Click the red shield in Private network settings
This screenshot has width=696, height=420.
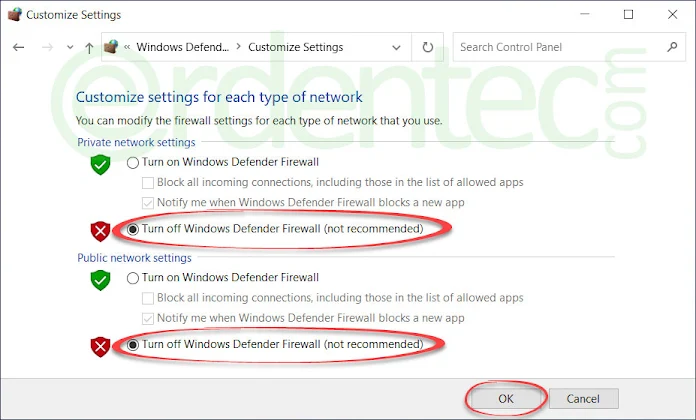pyautogui.click(x=100, y=231)
